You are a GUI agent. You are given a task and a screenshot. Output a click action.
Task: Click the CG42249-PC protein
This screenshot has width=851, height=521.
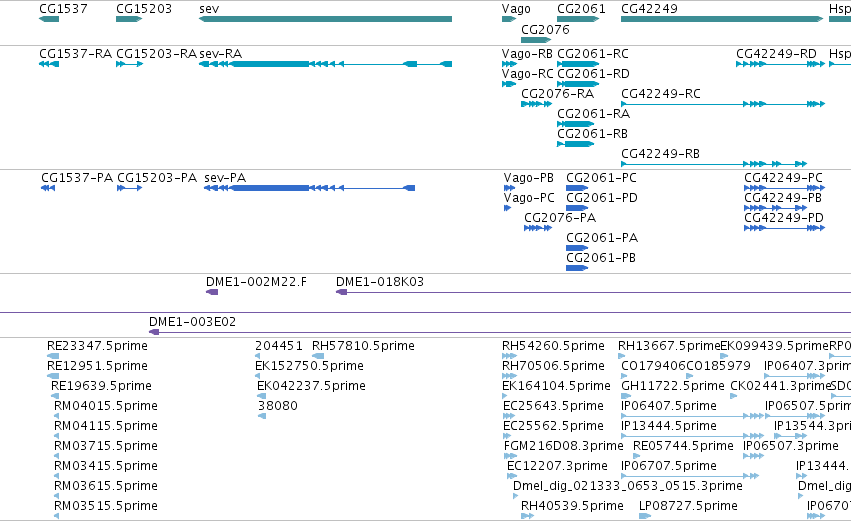pos(784,188)
